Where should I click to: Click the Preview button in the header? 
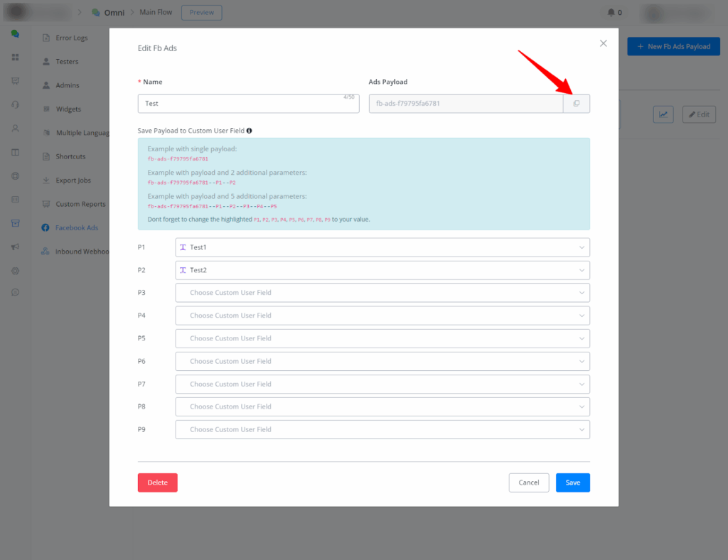tap(201, 13)
